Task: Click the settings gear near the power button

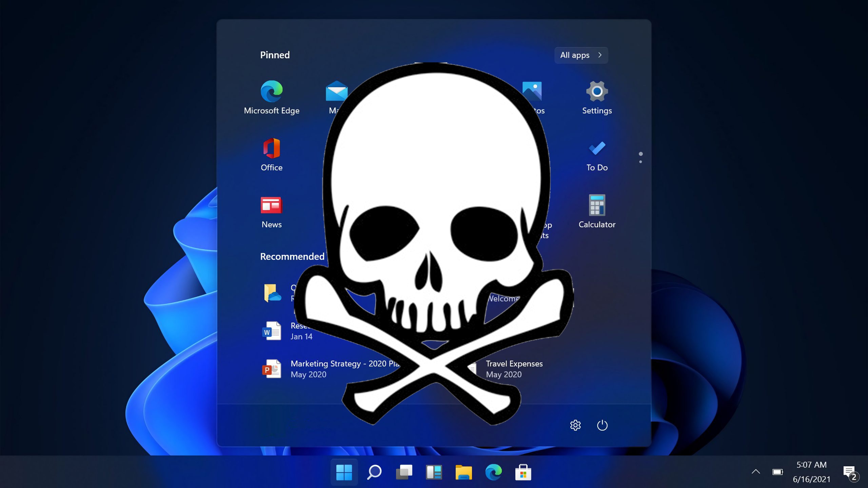Action: (575, 425)
